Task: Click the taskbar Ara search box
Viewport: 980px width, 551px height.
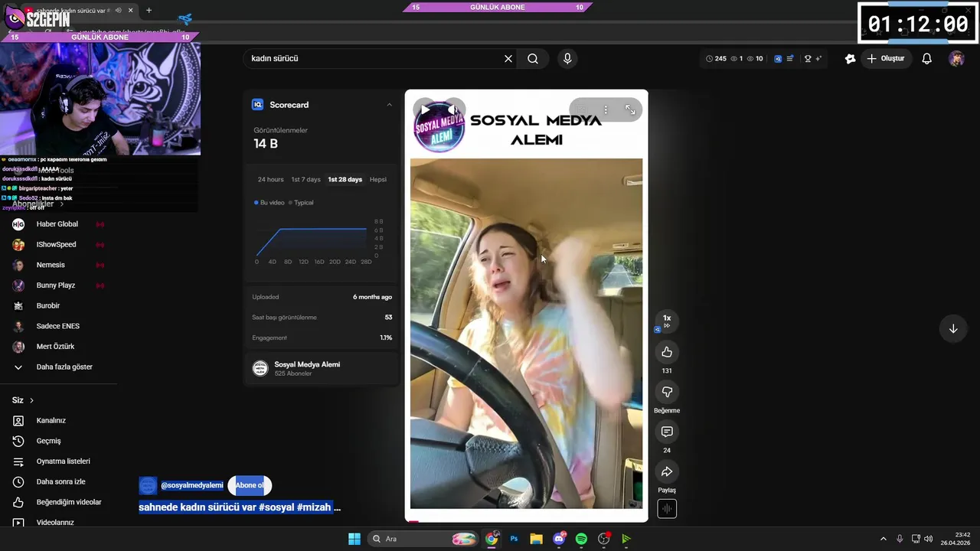Action: coord(423,539)
